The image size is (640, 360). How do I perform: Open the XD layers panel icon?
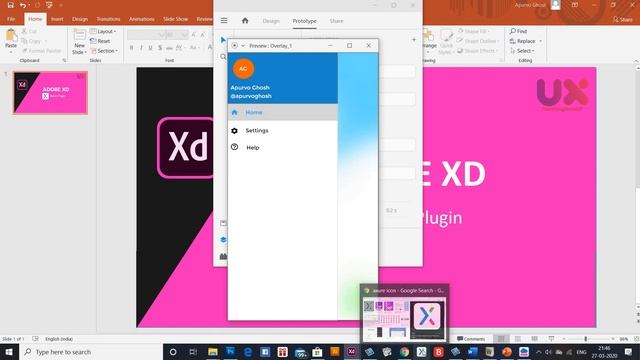(x=223, y=240)
